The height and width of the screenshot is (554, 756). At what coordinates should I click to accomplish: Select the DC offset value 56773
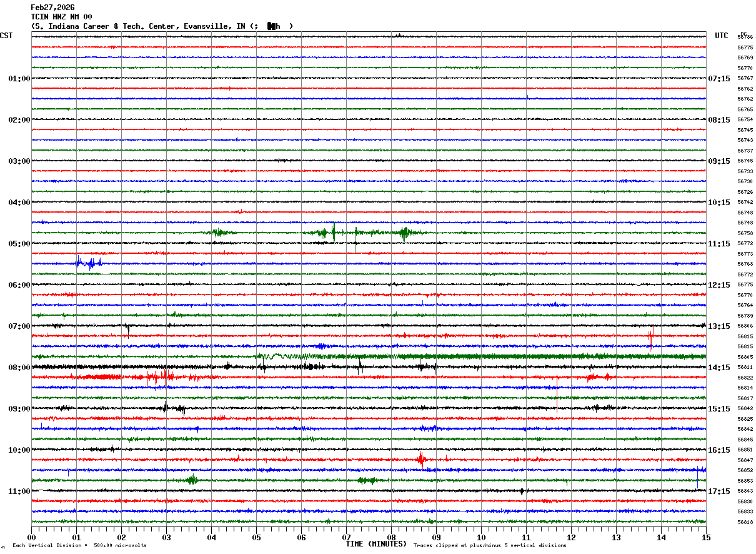click(745, 254)
